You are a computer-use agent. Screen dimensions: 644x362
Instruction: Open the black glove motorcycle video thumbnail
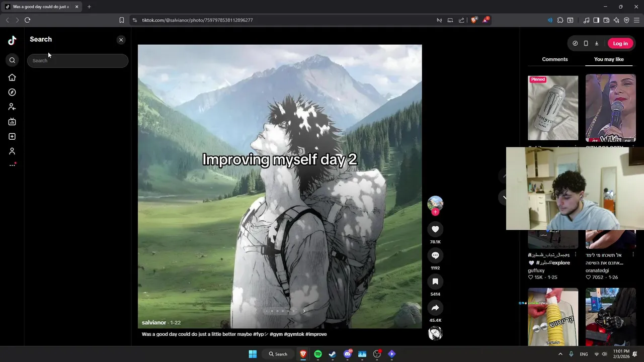[610, 317]
